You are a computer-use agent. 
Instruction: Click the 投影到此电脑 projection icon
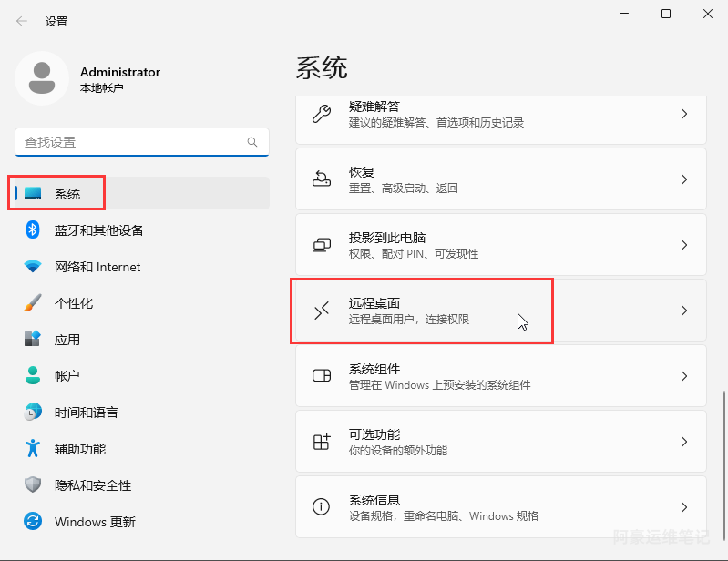322,245
